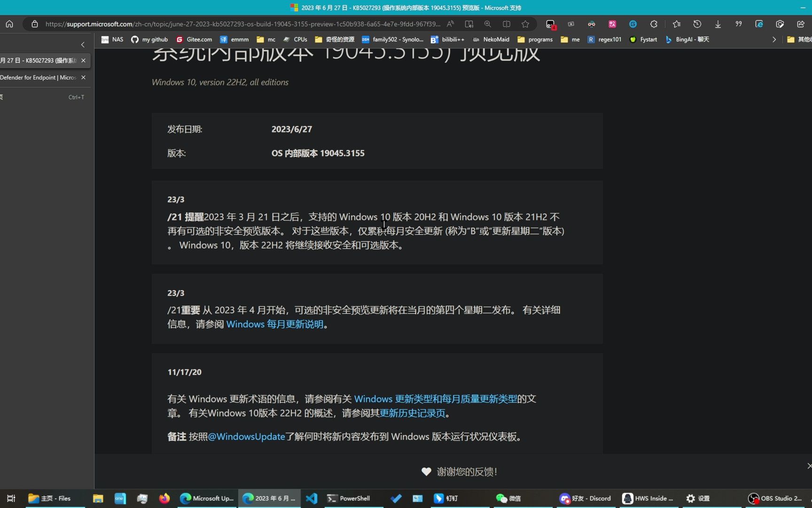
Task: Follow the Windows 每月更新说明 link
Action: 275,325
